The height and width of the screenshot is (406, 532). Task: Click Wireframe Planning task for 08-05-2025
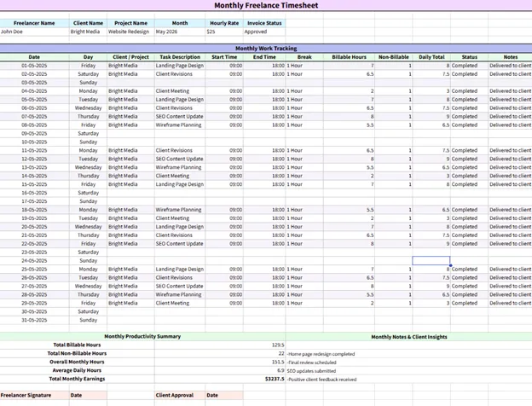pos(180,125)
